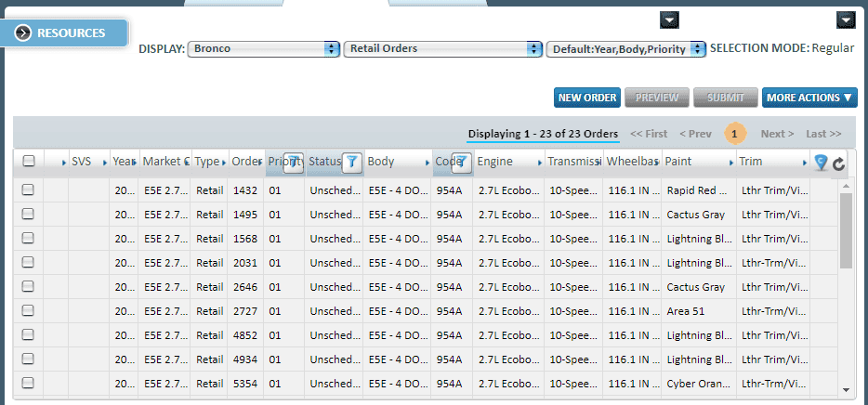Click the filter icon on Priority column

click(x=294, y=163)
